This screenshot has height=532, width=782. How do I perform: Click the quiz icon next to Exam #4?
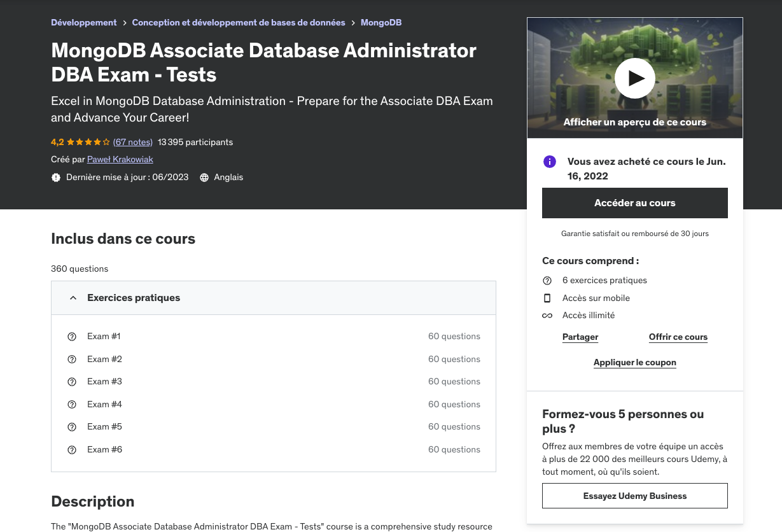(x=72, y=405)
